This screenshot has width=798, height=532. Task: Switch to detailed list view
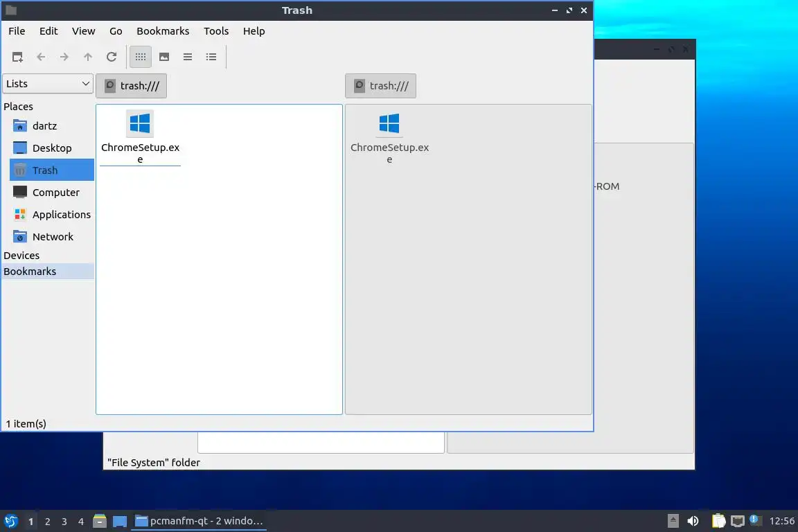(x=211, y=57)
